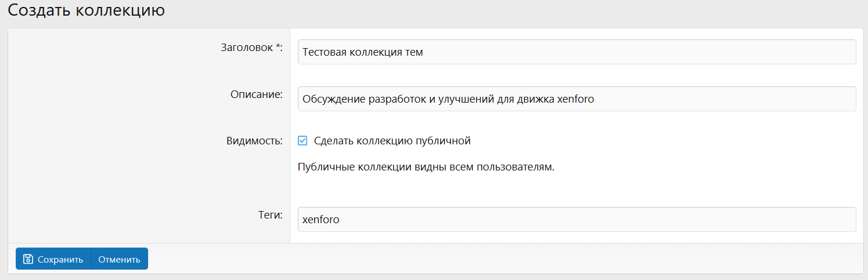Click the floppy disk save icon
Image resolution: width=868 pixels, height=280 pixels.
[x=28, y=259]
